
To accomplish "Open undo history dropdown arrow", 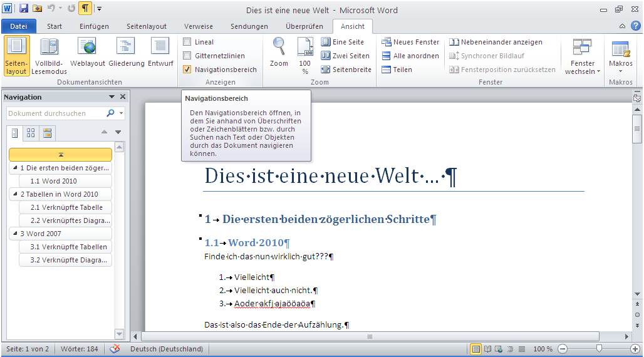I will coord(60,8).
